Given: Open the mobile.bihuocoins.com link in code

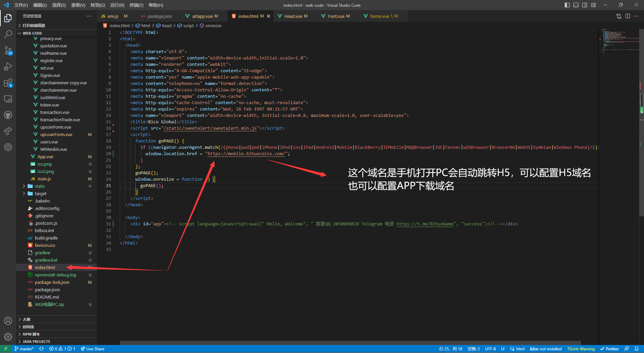Looking at the screenshot, I should coord(246,154).
